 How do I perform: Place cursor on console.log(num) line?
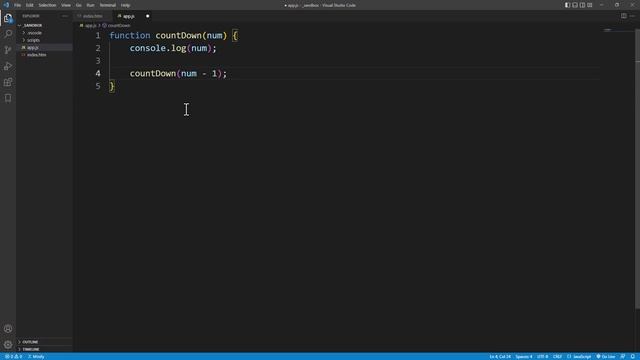173,48
